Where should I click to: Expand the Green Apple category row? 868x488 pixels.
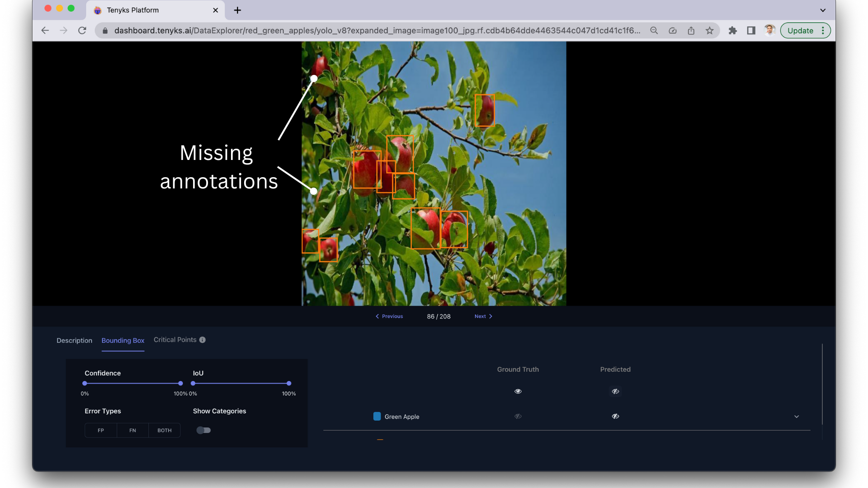797,416
